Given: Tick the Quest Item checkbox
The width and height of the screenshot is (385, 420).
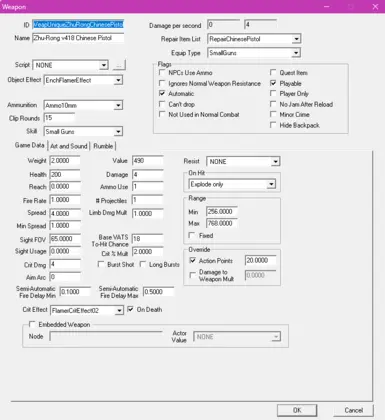Looking at the screenshot, I should 273,72.
